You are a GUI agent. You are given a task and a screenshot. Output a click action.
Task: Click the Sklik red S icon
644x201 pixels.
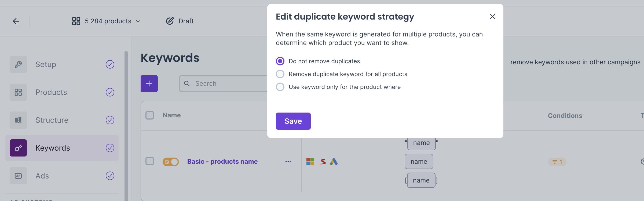click(322, 162)
